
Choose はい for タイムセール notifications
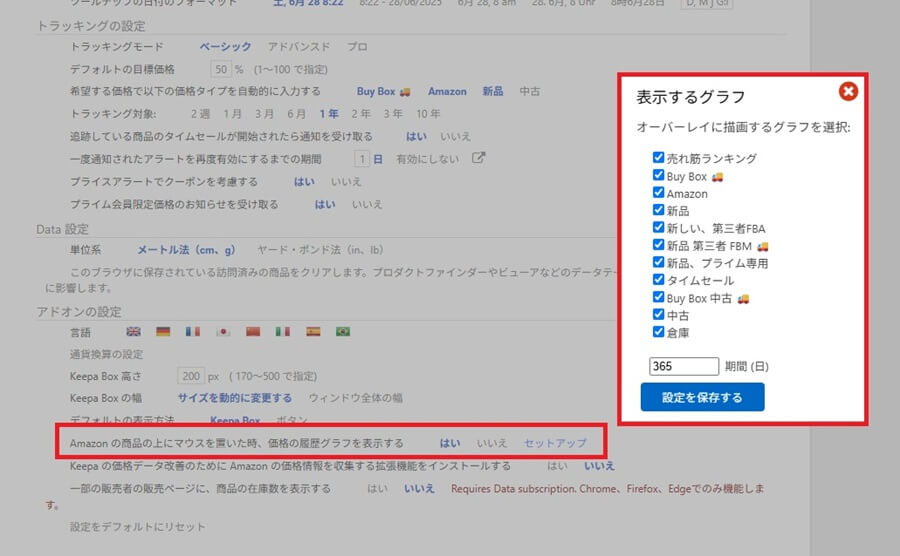(x=416, y=136)
